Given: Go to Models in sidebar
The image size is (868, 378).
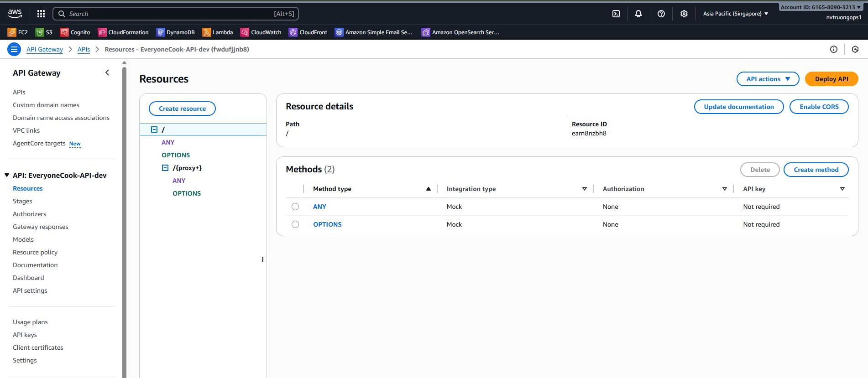Looking at the screenshot, I should click(23, 239).
